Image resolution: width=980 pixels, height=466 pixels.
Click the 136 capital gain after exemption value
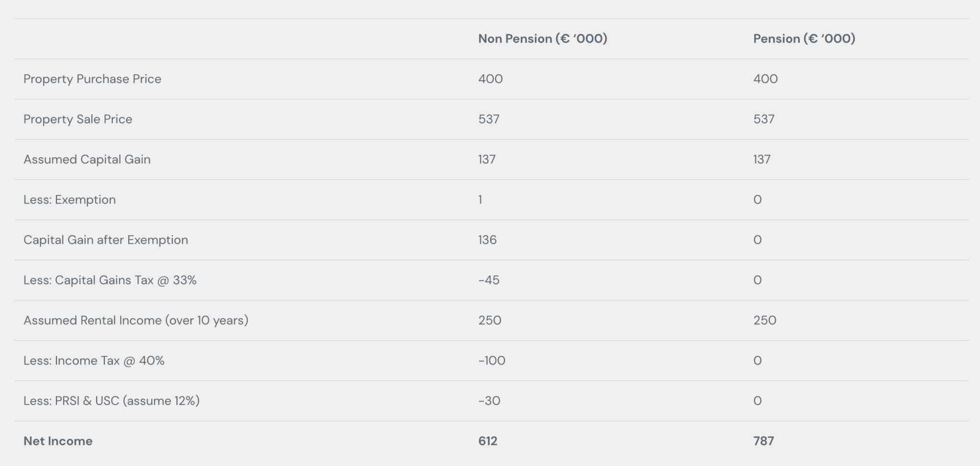click(x=487, y=240)
